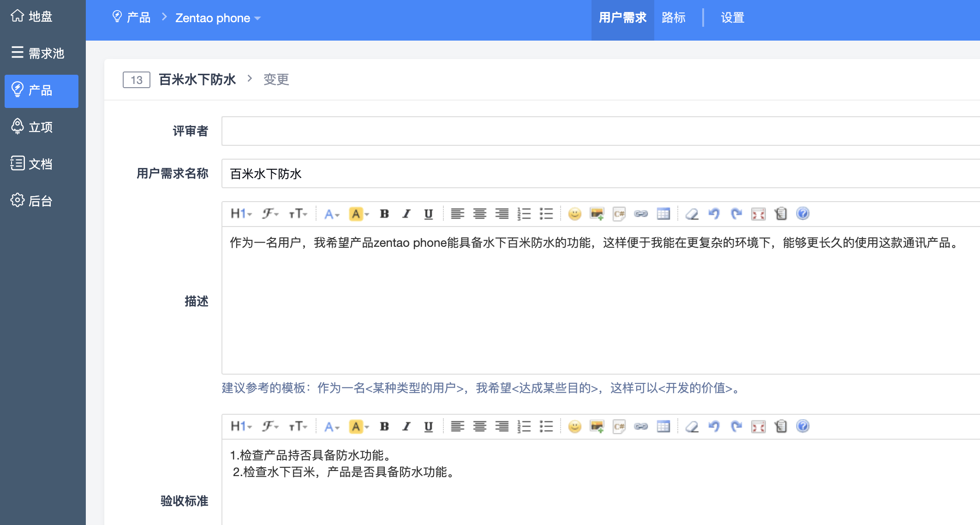This screenshot has width=980, height=525.
Task: Open Zentao phone product dropdown
Action: click(x=218, y=18)
